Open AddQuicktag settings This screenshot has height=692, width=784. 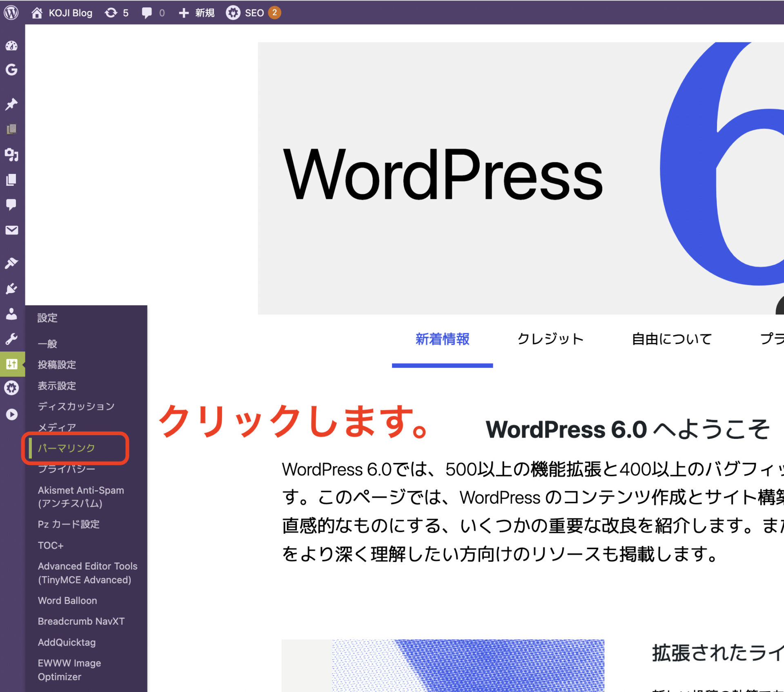click(x=67, y=642)
